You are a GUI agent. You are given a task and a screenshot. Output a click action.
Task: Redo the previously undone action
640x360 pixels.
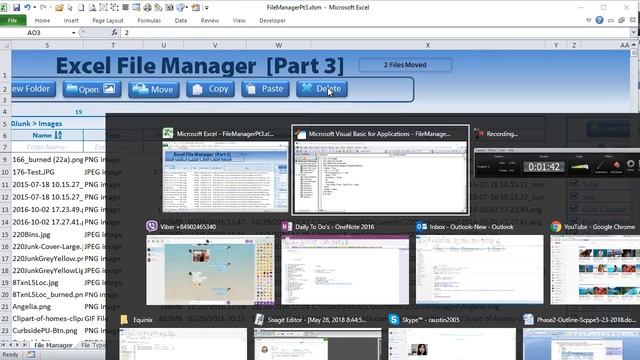tap(43, 7)
